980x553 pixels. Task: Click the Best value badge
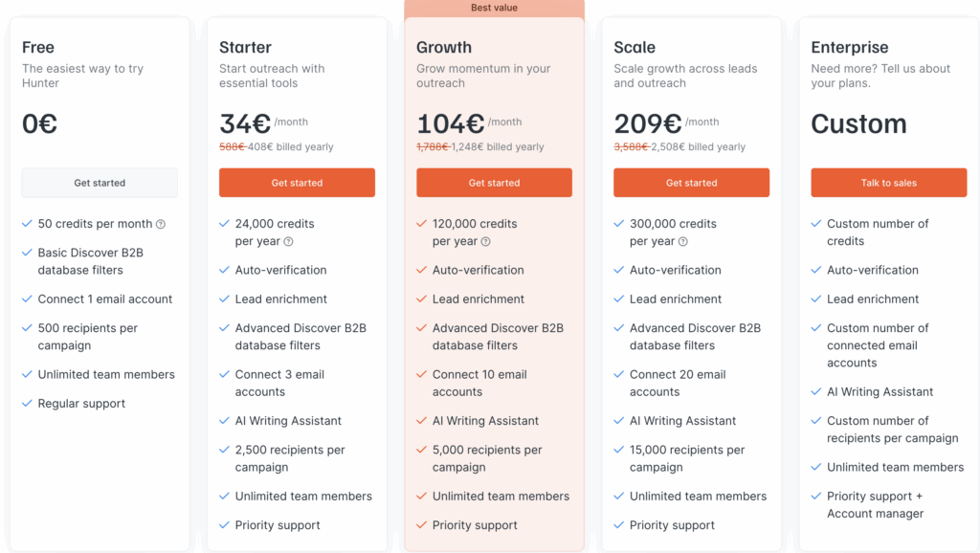tap(494, 8)
